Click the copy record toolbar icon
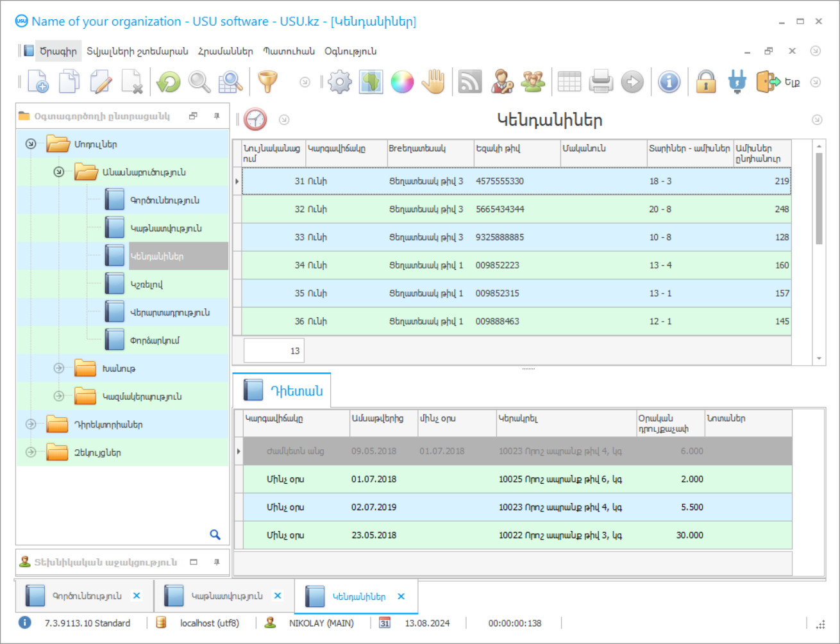Image resolution: width=840 pixels, height=644 pixels. click(x=69, y=82)
